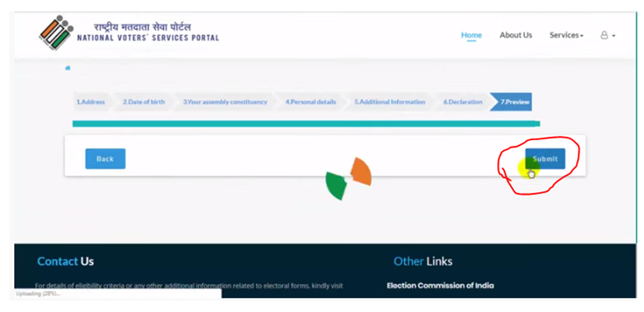Click the teal form progress bar
Viewport: 644px width, 312px height.
pos(306,123)
